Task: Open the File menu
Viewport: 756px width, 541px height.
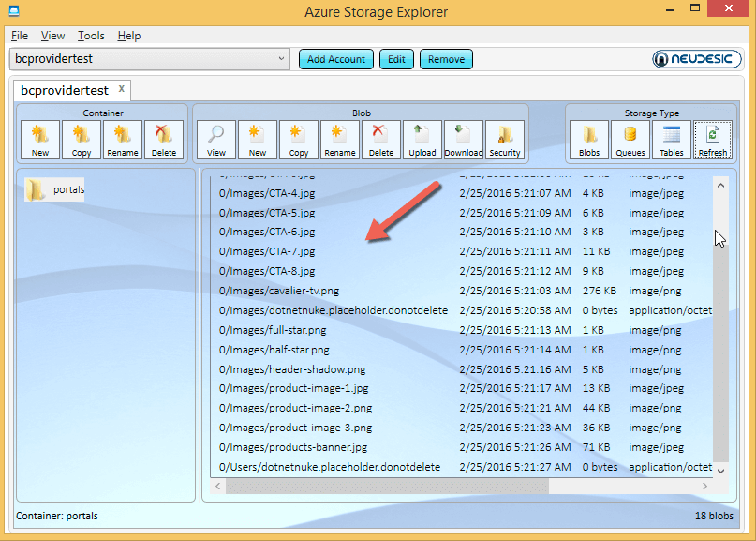Action: 20,36
